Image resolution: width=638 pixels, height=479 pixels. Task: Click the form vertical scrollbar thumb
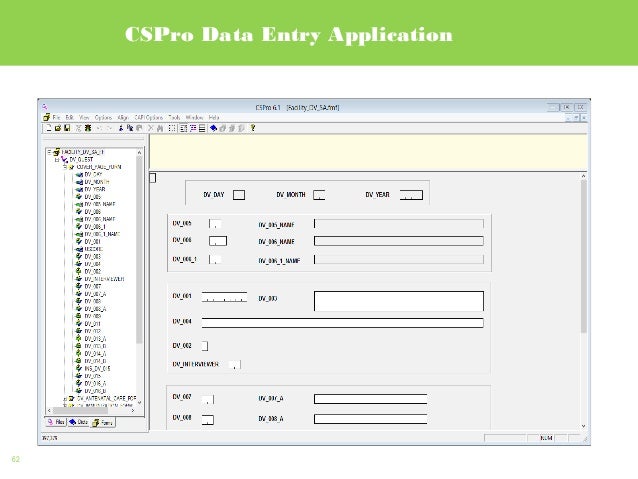(583, 256)
